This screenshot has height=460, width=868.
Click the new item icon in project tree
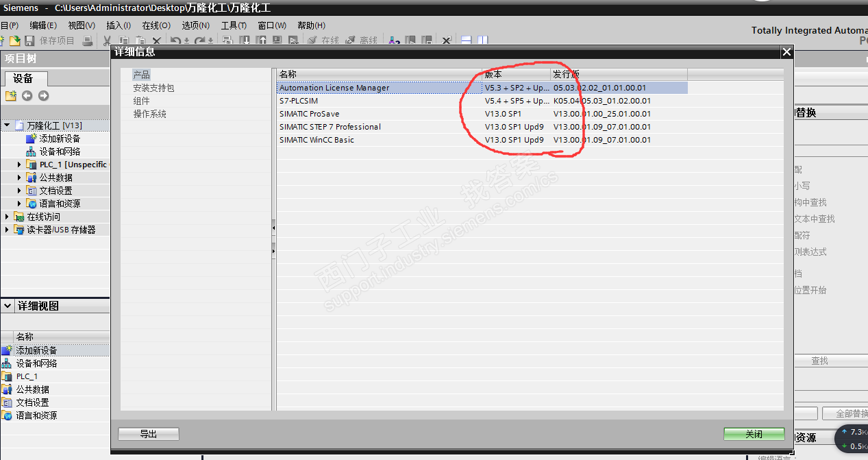coord(11,96)
